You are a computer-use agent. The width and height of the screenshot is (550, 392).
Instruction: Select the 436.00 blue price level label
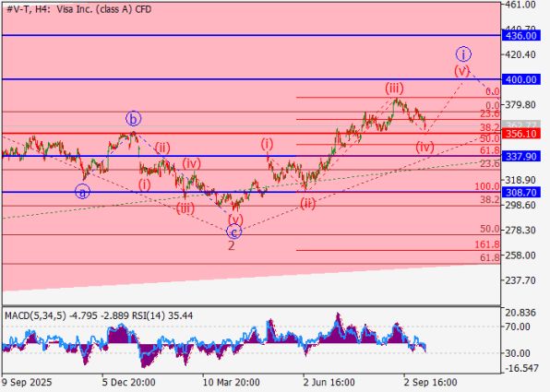click(x=521, y=36)
